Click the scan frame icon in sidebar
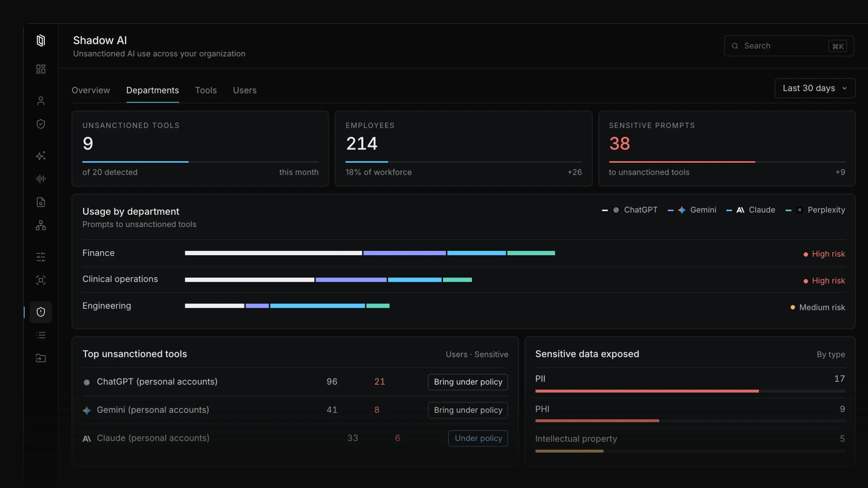 tap(41, 280)
